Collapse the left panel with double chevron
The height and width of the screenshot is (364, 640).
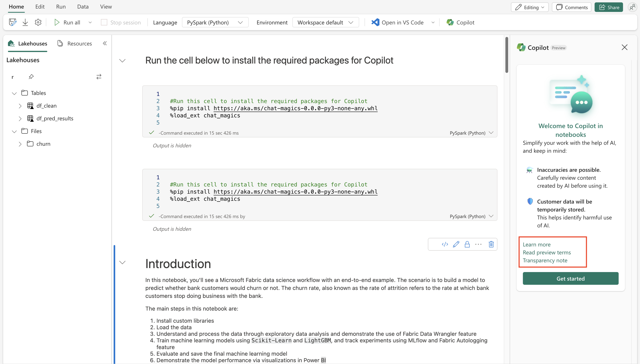point(105,43)
